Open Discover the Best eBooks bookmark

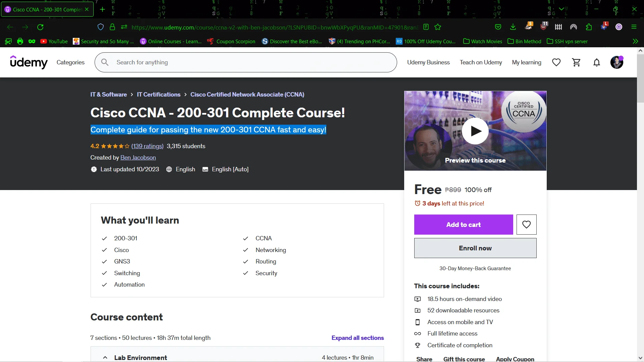coord(292,41)
